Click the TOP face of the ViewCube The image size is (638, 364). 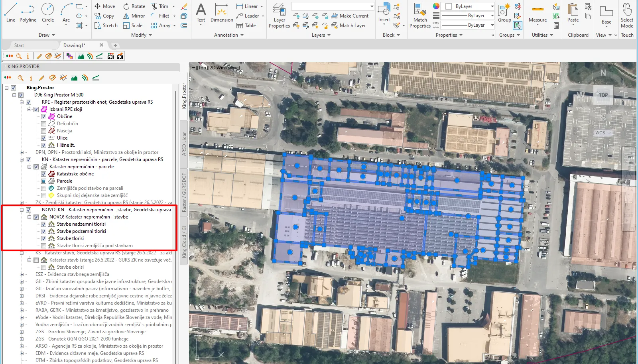tap(603, 95)
